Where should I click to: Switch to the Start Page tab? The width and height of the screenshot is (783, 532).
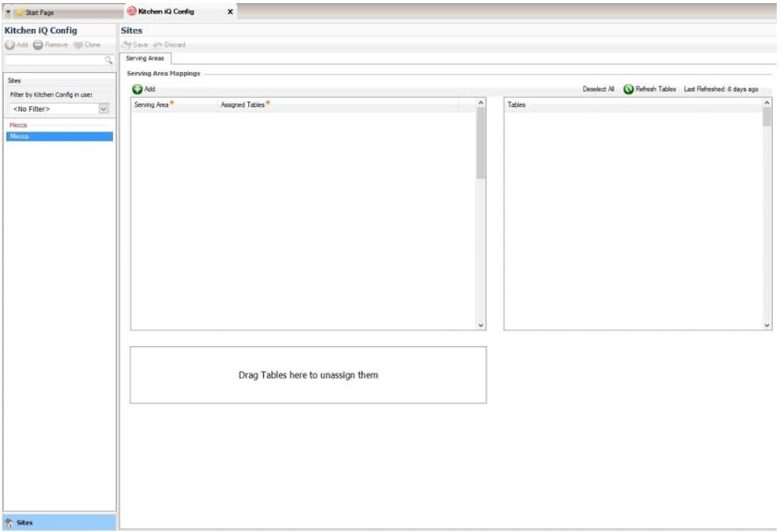point(43,13)
